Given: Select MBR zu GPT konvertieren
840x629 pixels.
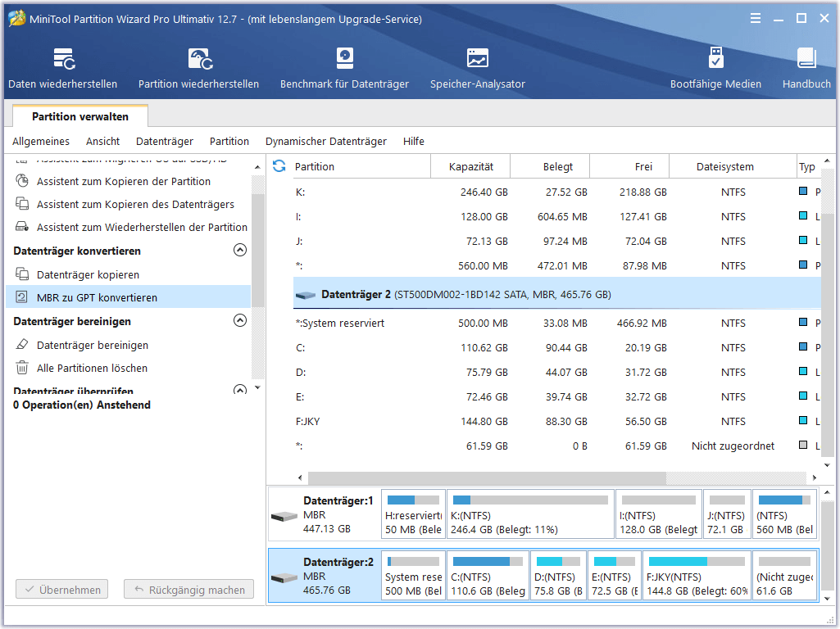Looking at the screenshot, I should click(x=97, y=297).
